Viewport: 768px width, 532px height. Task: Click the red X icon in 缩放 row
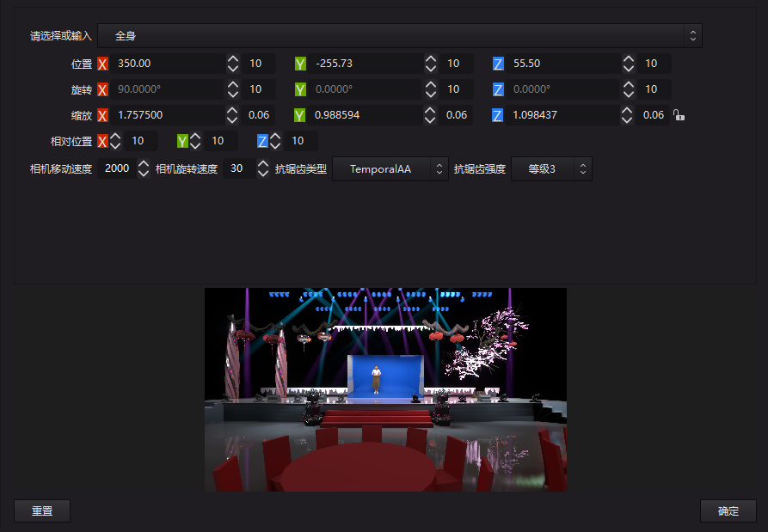pos(102,115)
